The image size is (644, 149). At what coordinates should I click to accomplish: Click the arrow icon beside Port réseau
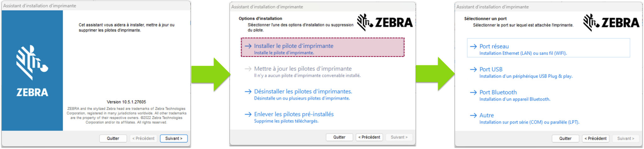click(473, 47)
